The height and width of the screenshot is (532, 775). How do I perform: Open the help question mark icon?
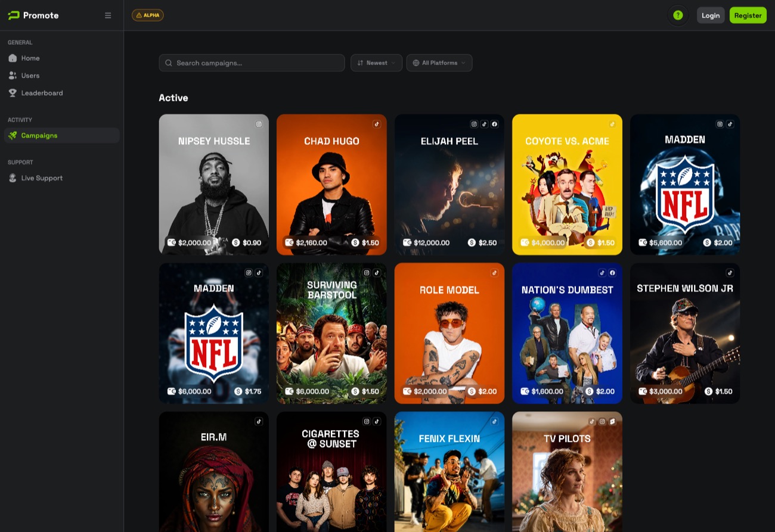click(x=678, y=15)
